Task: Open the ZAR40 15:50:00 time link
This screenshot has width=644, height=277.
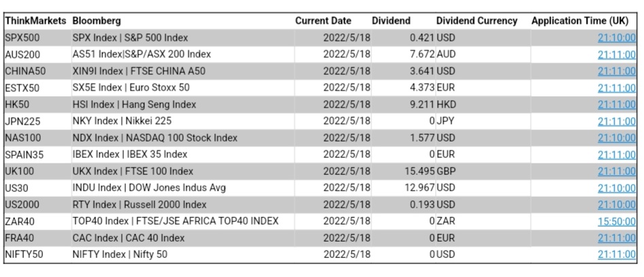Action: click(x=616, y=221)
